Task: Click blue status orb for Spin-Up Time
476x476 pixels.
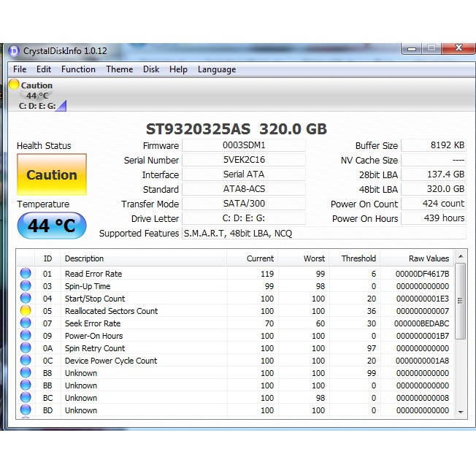Action: (x=26, y=286)
